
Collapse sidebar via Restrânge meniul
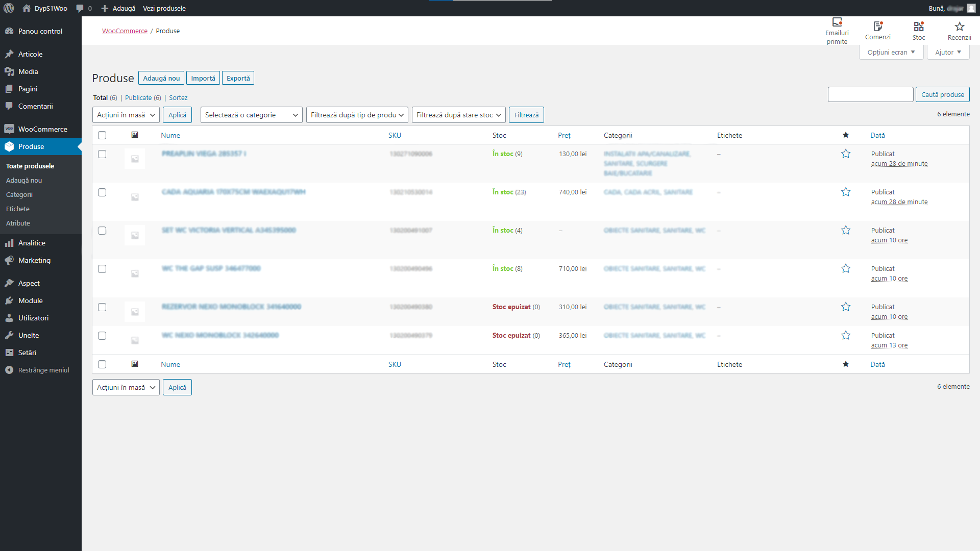(41, 370)
